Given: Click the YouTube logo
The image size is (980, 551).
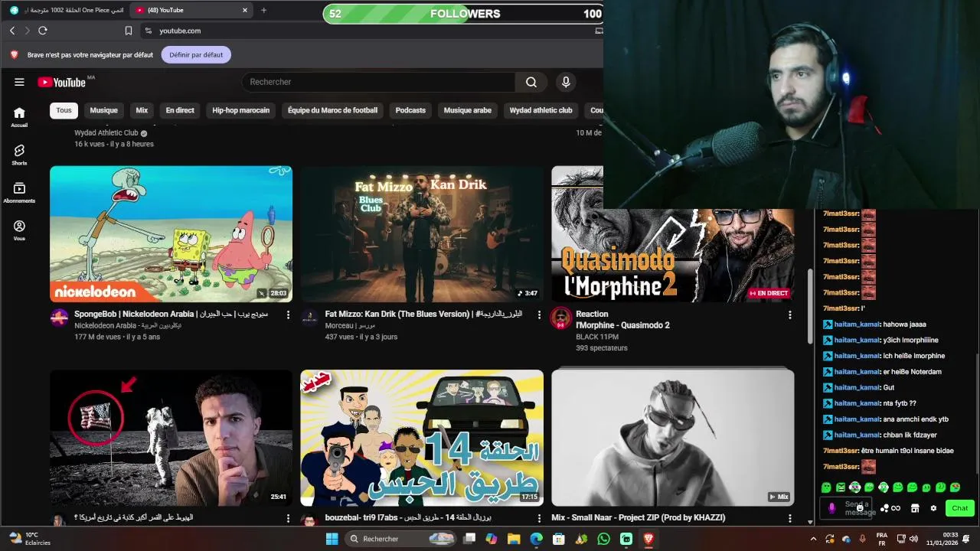Looking at the screenshot, I should click(61, 82).
